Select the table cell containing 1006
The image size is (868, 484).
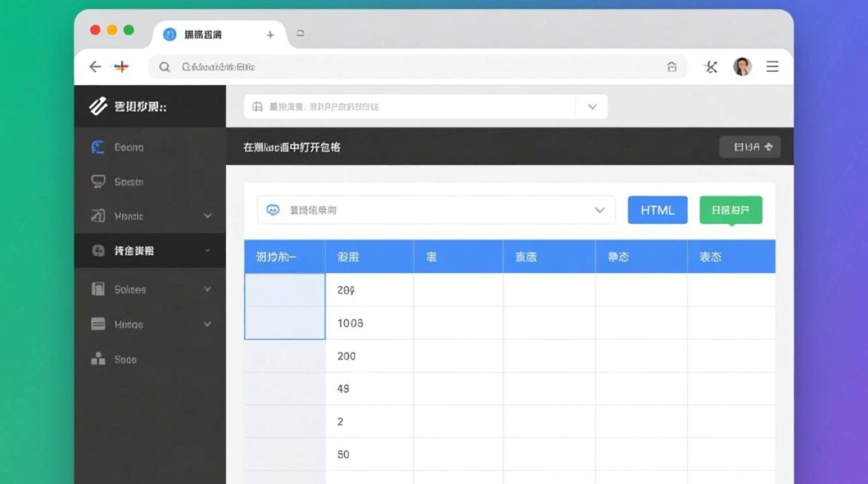[x=369, y=323]
